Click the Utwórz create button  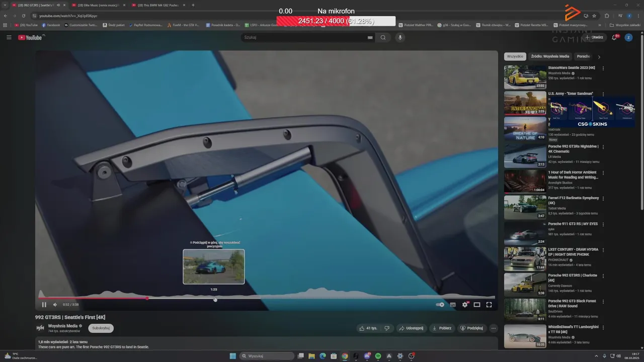[594, 37]
